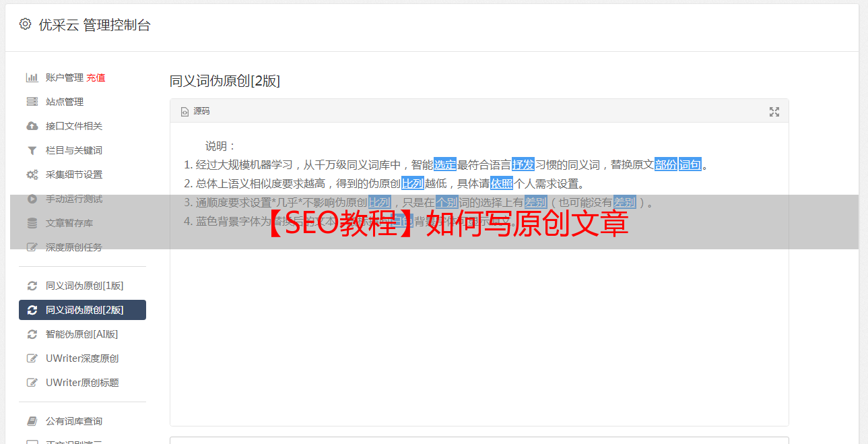The height and width of the screenshot is (444, 868).
Task: Open the 充值 recharge link
Action: point(96,77)
